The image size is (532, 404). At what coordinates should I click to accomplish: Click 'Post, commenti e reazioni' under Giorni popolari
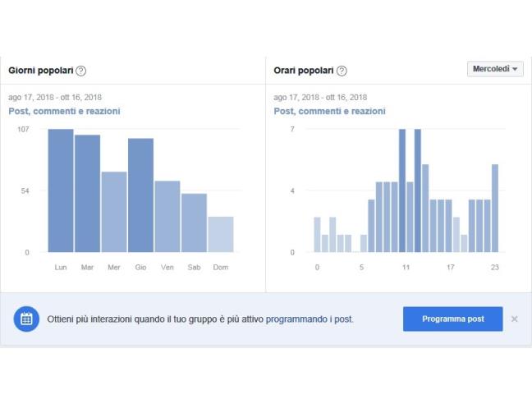click(x=64, y=111)
